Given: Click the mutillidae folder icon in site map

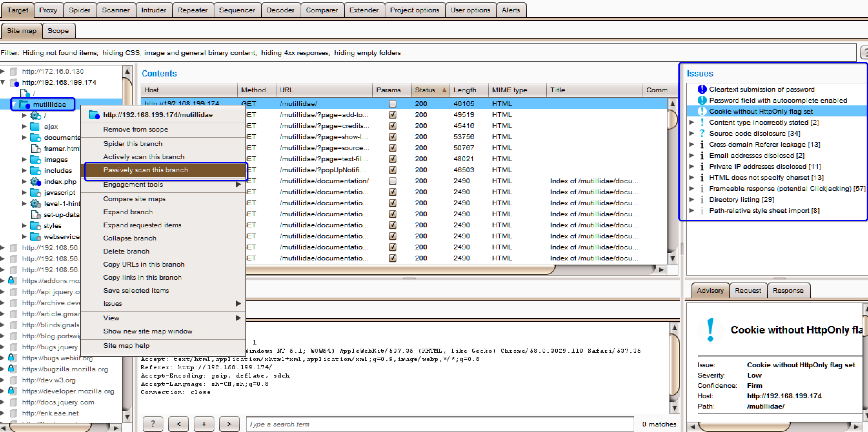Looking at the screenshot, I should point(23,104).
